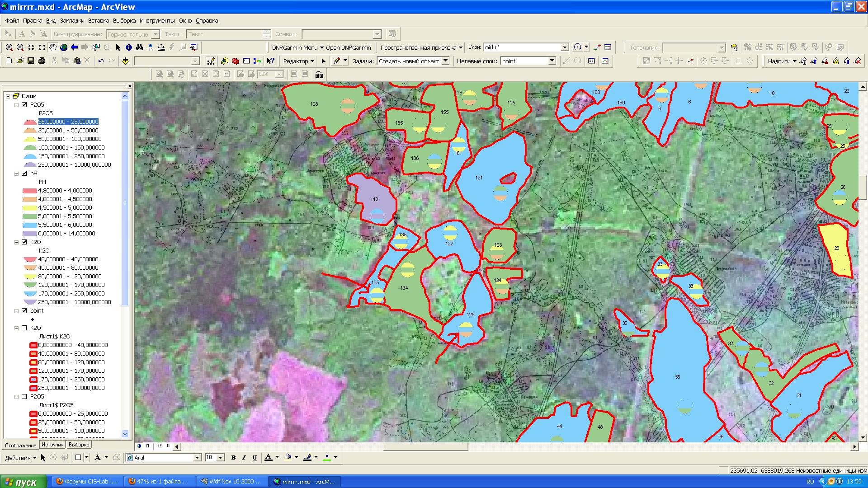
Task: Open Действия drawing menu
Action: 20,458
